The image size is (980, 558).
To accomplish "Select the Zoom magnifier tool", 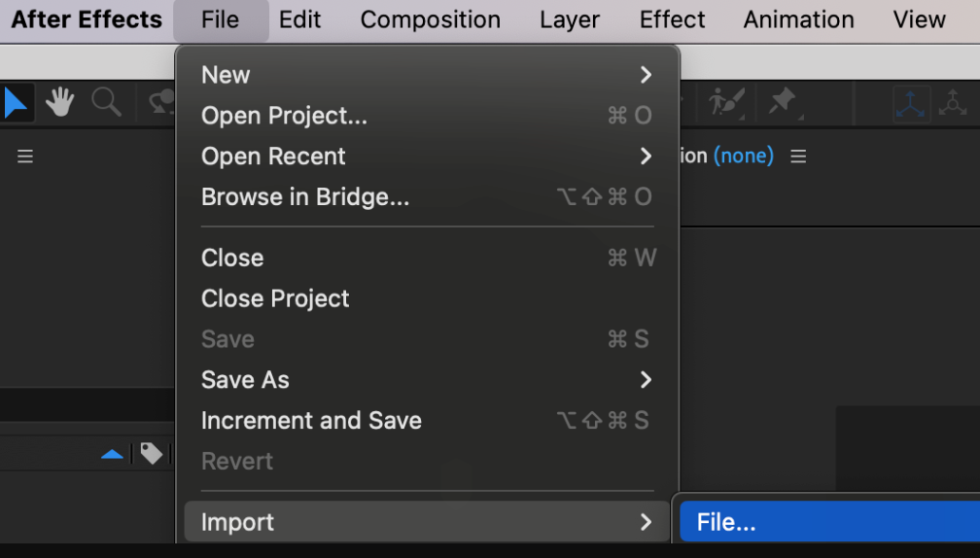I will coord(106,102).
